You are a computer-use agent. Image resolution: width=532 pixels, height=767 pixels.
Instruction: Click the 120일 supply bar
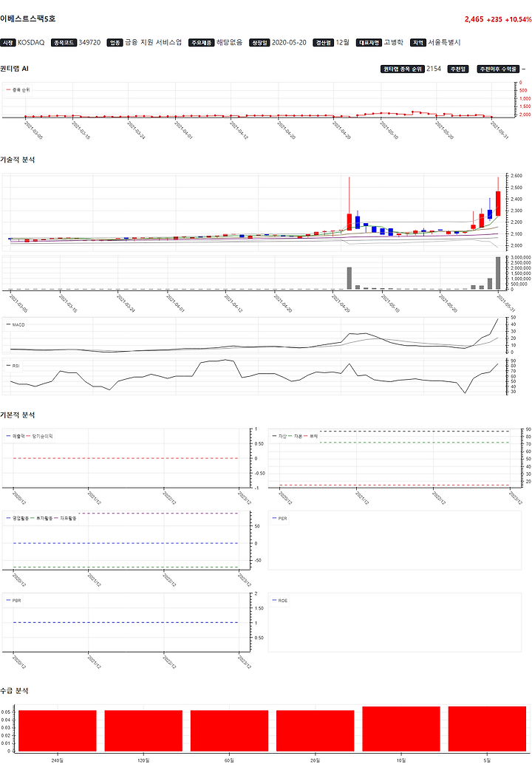tap(143, 731)
